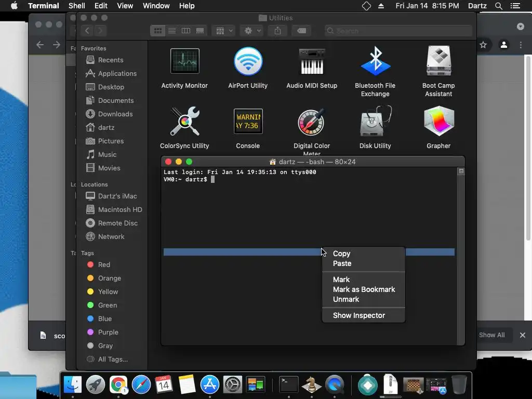
Task: Switch Finder to icon view
Action: click(x=158, y=31)
